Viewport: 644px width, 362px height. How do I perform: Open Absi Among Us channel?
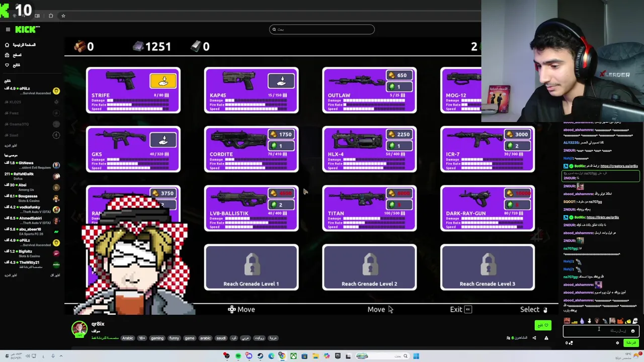tap(31, 187)
